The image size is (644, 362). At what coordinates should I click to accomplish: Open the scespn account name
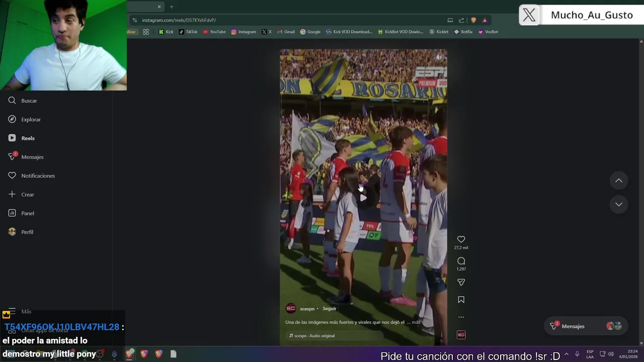pos(307,309)
